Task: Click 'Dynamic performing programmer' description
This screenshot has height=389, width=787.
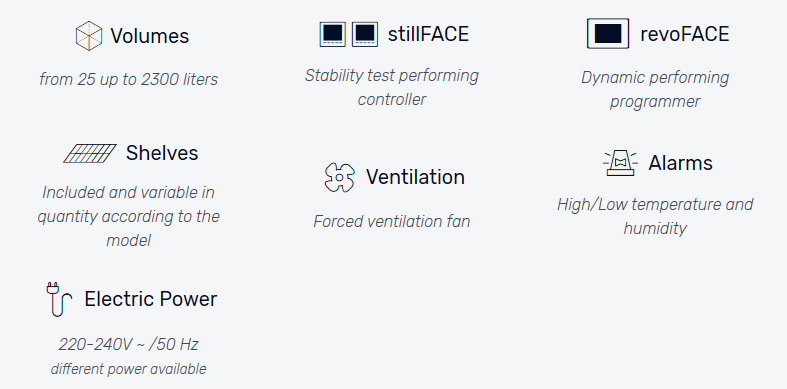Action: tap(655, 89)
